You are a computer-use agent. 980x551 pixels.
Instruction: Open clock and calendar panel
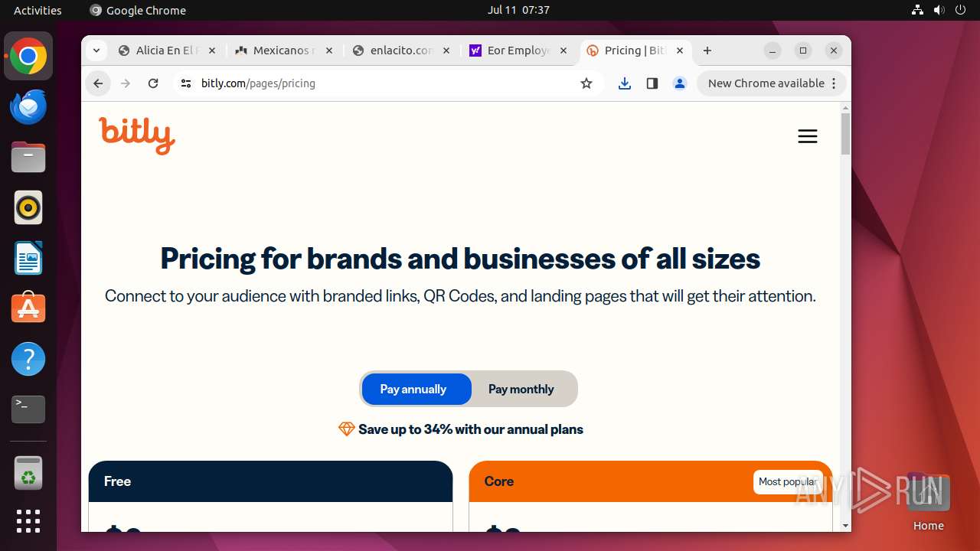click(518, 10)
